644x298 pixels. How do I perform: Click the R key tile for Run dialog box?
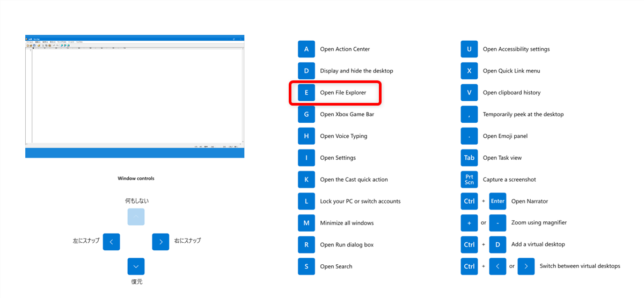306,244
